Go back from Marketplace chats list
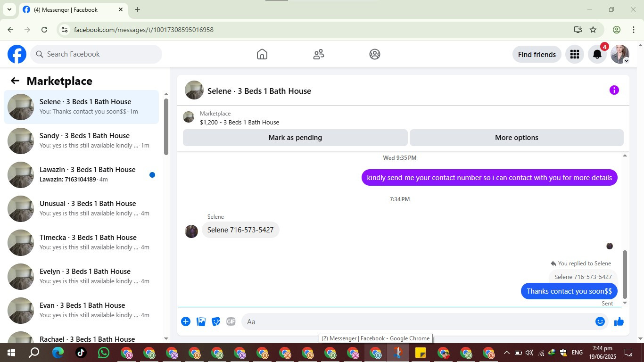 [x=15, y=81]
